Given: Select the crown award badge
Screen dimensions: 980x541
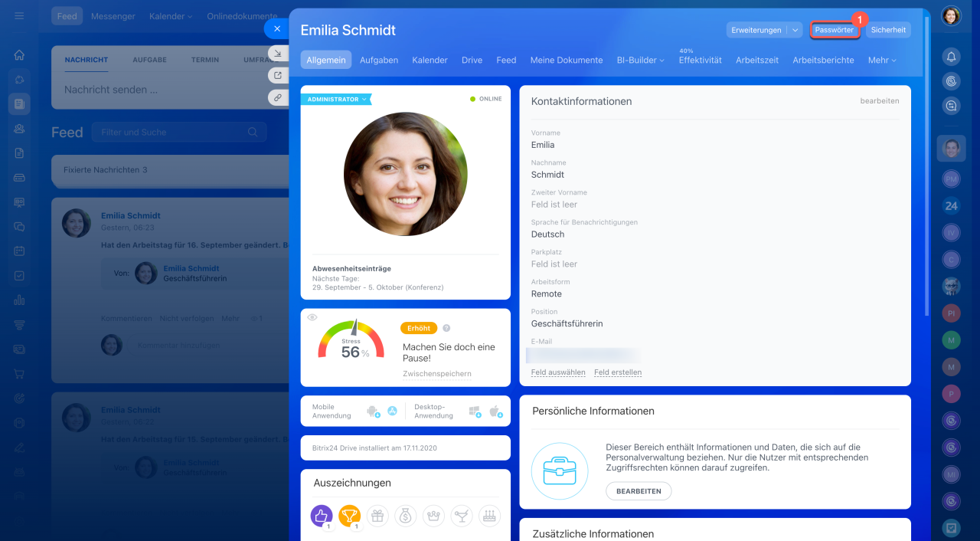Looking at the screenshot, I should pos(434,516).
